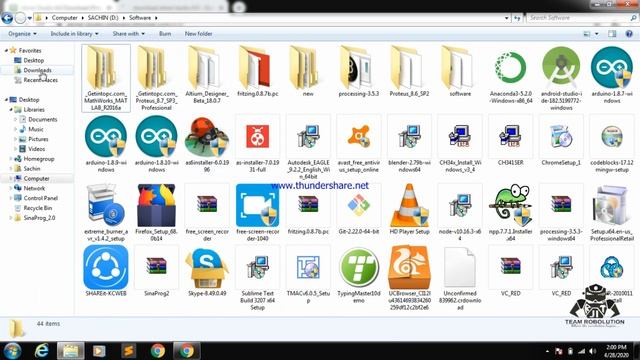This screenshot has width=640, height=360.
Task: Open Recent Places in Favorites
Action: click(x=40, y=80)
